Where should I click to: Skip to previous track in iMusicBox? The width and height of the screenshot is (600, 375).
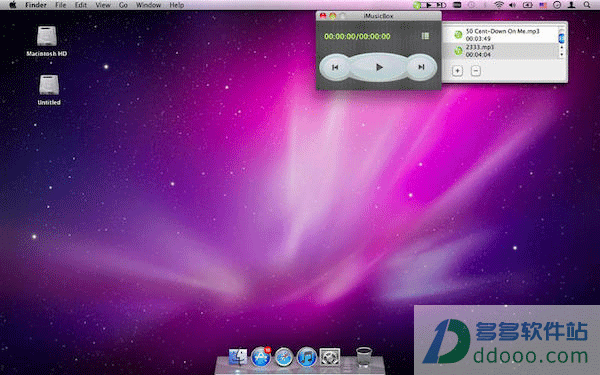[335, 67]
